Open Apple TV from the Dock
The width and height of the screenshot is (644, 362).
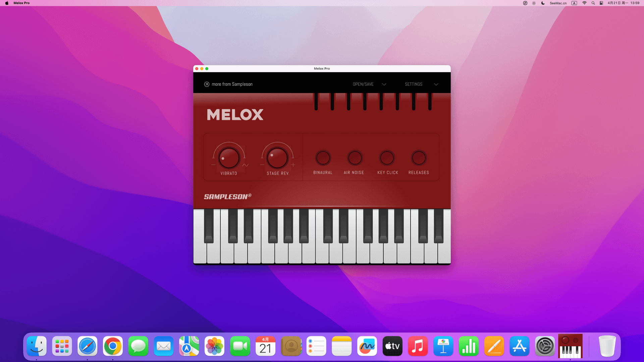tap(392, 346)
